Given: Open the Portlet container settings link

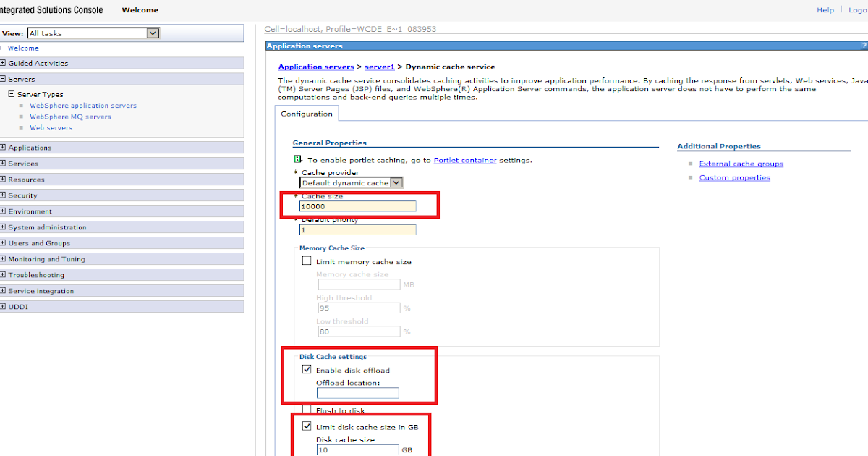Looking at the screenshot, I should point(465,160).
